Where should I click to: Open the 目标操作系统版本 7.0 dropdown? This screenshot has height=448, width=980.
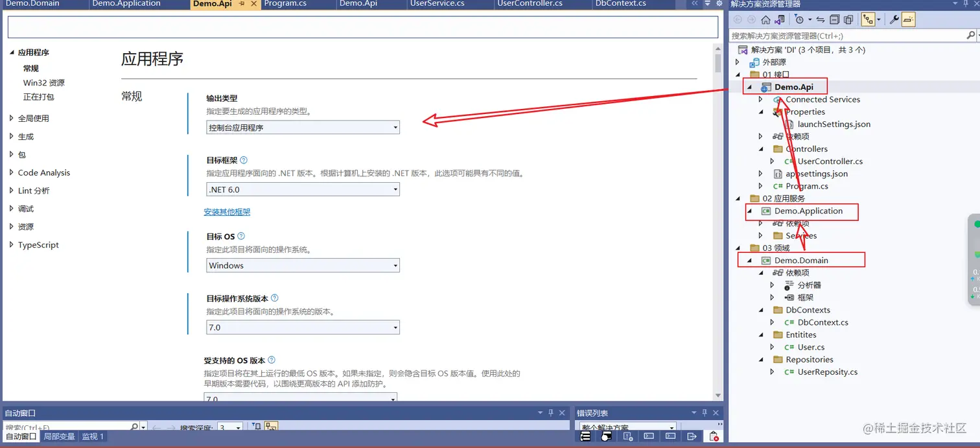pyautogui.click(x=303, y=327)
